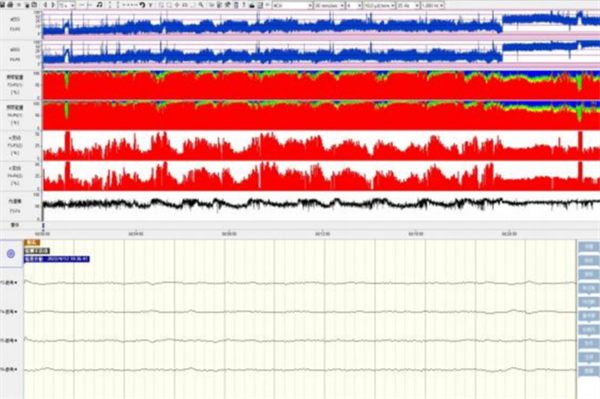Go to previous page with left arrow
Viewport: 600px width, 399px height.
[x=45, y=5]
